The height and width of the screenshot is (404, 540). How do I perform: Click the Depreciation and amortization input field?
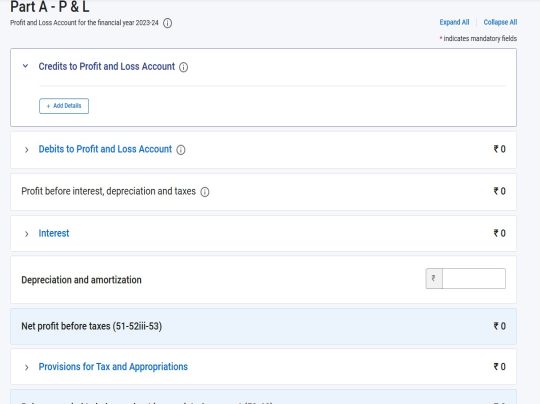[474, 278]
